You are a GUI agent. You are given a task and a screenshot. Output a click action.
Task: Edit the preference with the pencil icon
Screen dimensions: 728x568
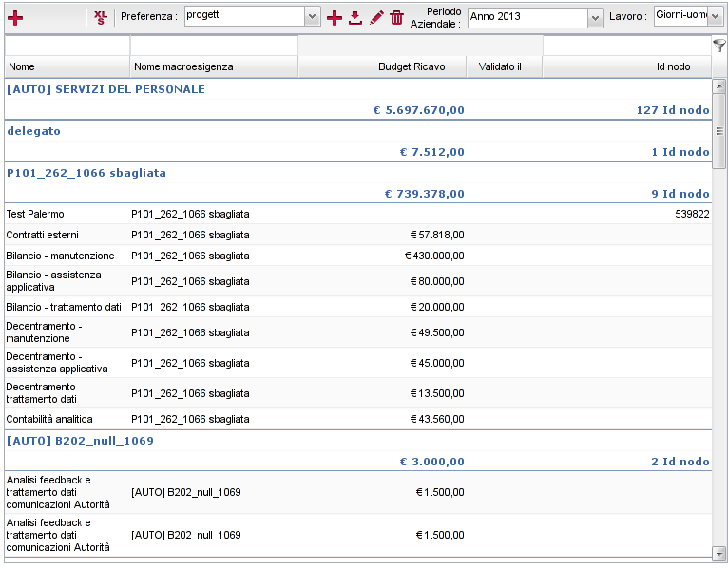376,17
